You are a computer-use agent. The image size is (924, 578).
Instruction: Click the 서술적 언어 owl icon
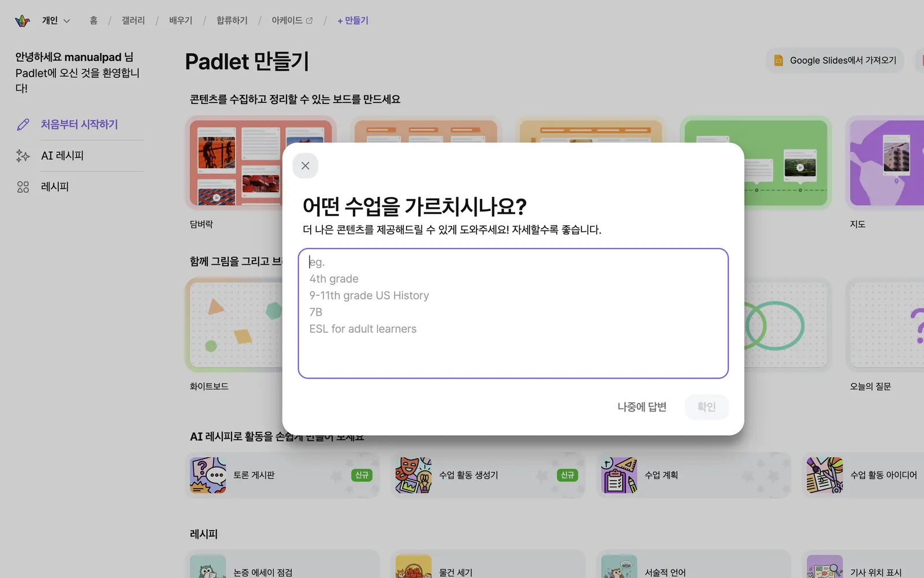click(619, 567)
